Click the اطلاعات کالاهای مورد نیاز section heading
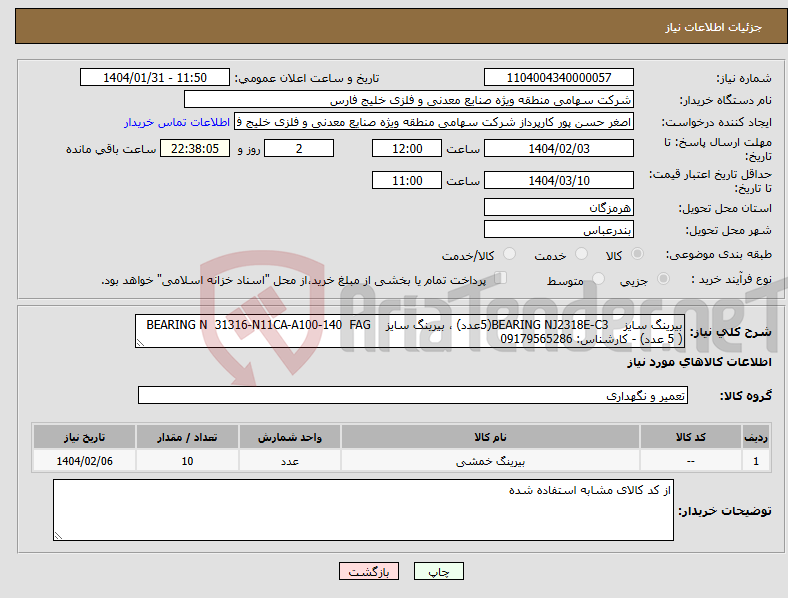788x598 pixels. (x=699, y=362)
